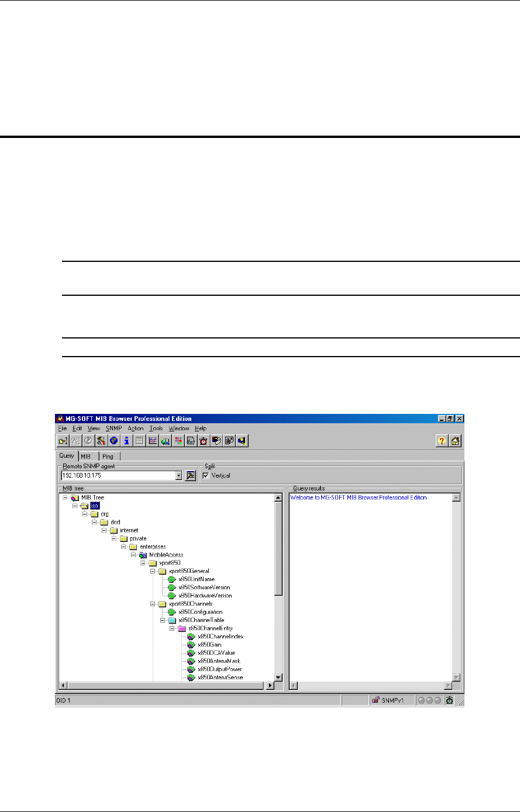Click the MobileAccess module icon in tree
Viewport: 520px width, 812px height.
(x=143, y=555)
